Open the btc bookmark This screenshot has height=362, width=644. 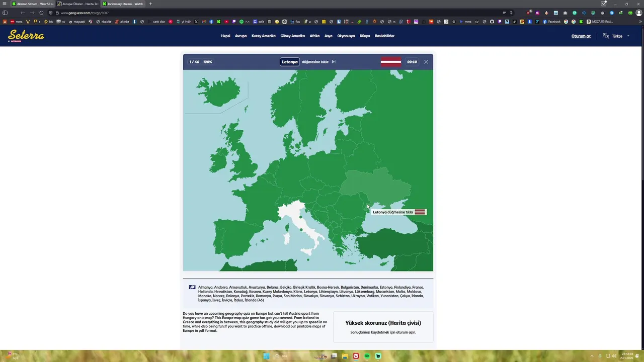coord(49,22)
